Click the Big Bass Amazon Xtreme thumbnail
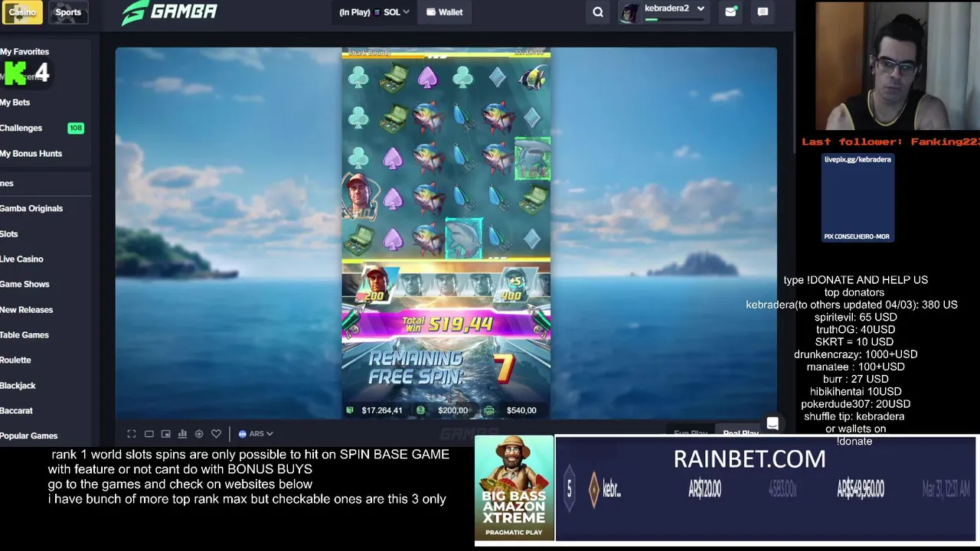Screen dimensions: 980x551 click(x=514, y=488)
